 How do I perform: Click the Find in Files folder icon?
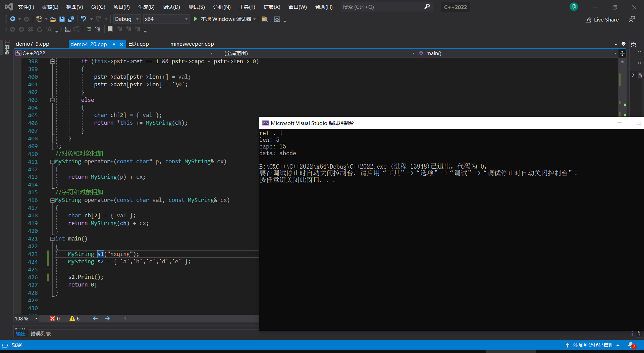(265, 19)
